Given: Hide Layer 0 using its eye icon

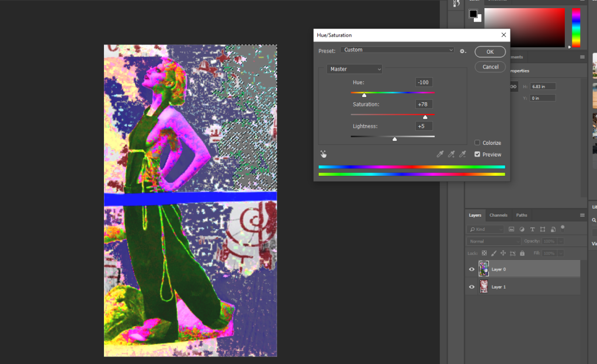Looking at the screenshot, I should pos(471,269).
